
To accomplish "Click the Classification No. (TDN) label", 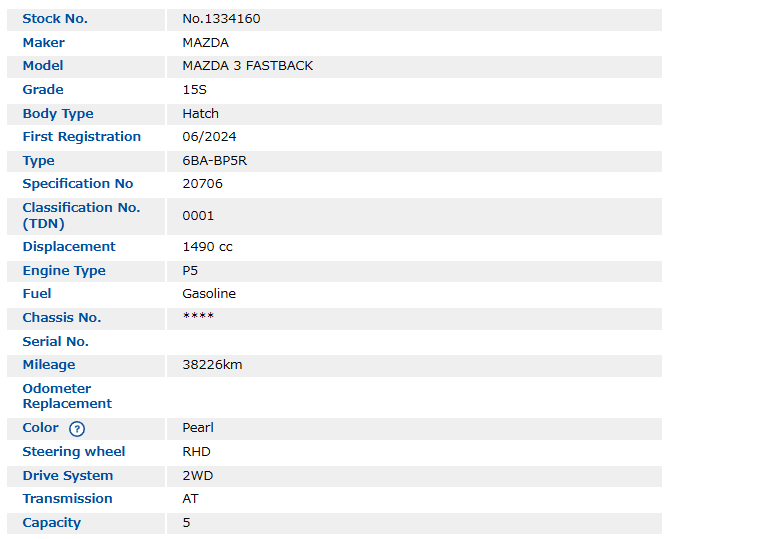I will 81,215.
